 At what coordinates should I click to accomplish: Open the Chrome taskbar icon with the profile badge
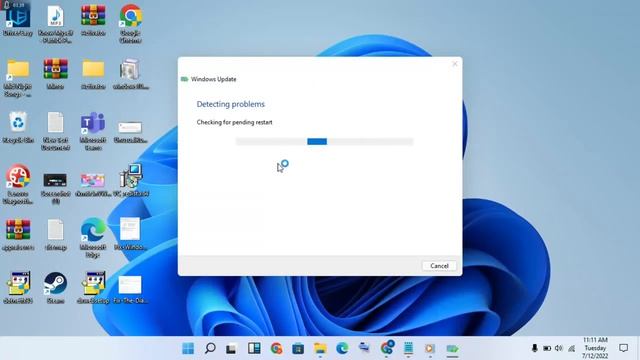point(387,348)
